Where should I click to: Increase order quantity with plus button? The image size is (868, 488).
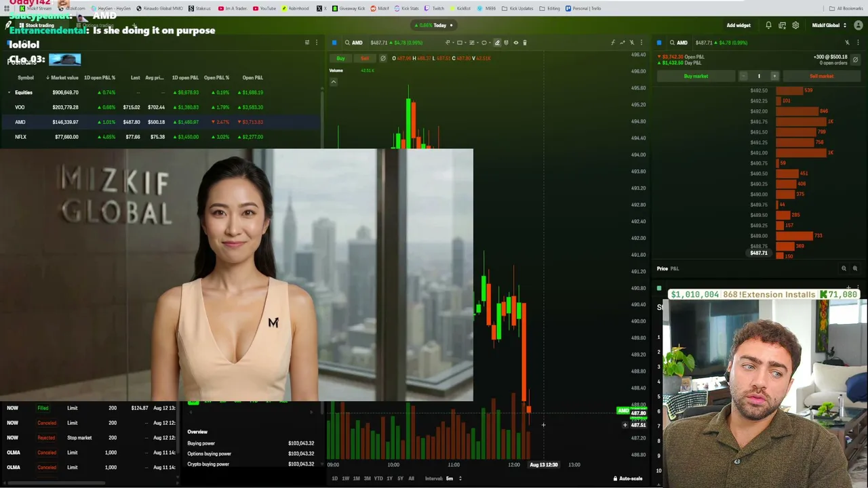click(774, 76)
